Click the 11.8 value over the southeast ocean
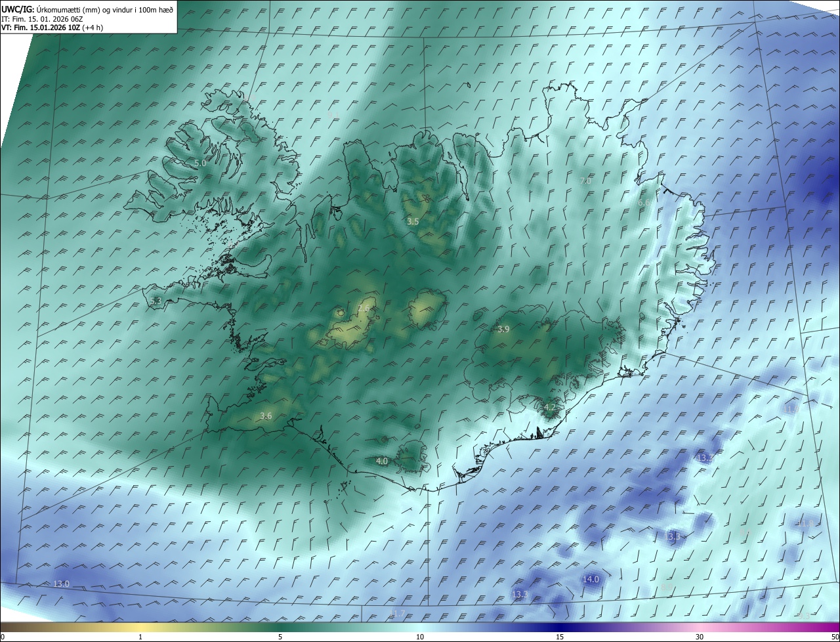Screen dimensions: 840x642 805,523
